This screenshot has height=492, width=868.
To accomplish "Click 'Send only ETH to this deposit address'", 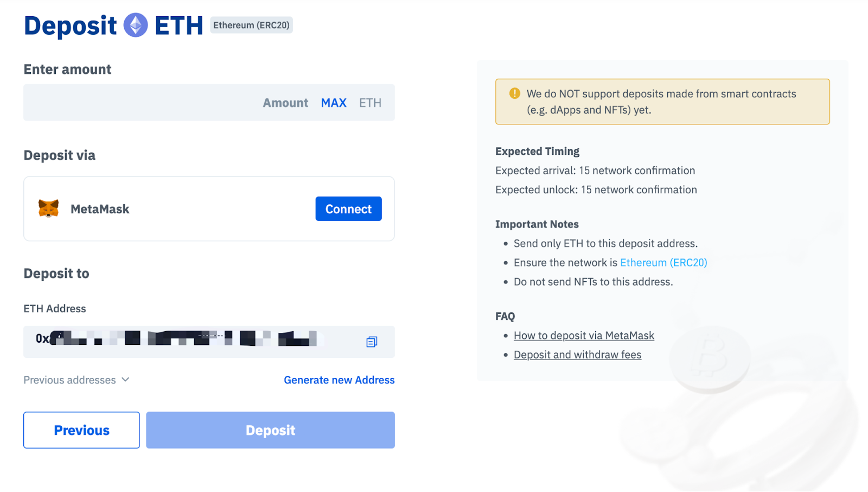I will click(x=605, y=243).
